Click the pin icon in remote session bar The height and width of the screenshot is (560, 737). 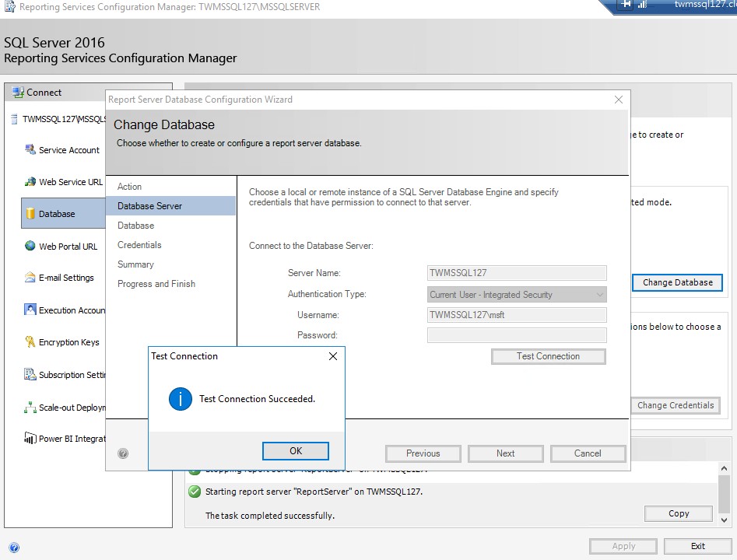626,4
